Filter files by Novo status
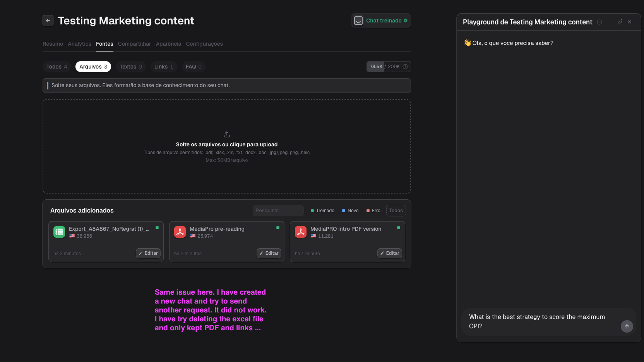The width and height of the screenshot is (644, 362). point(350,211)
